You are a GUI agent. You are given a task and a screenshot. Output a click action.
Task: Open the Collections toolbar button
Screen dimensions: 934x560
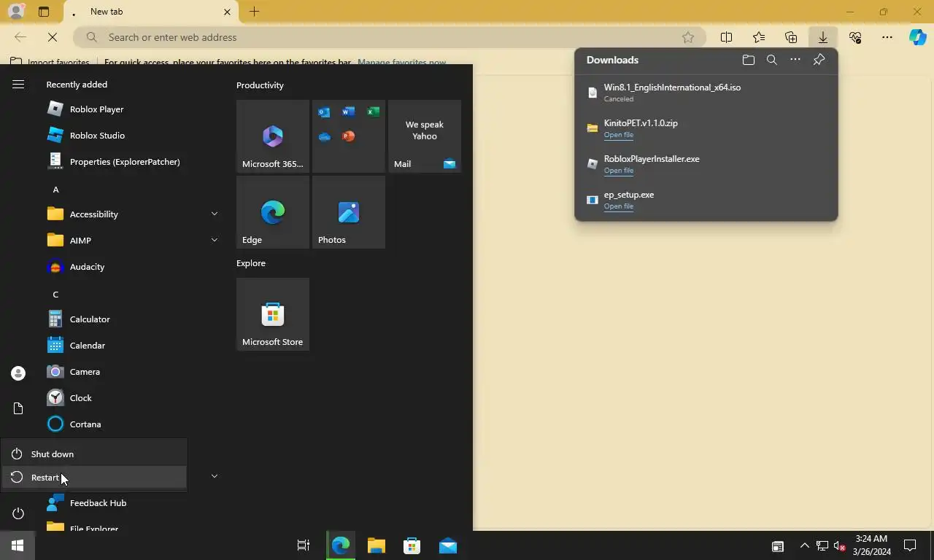coord(791,37)
